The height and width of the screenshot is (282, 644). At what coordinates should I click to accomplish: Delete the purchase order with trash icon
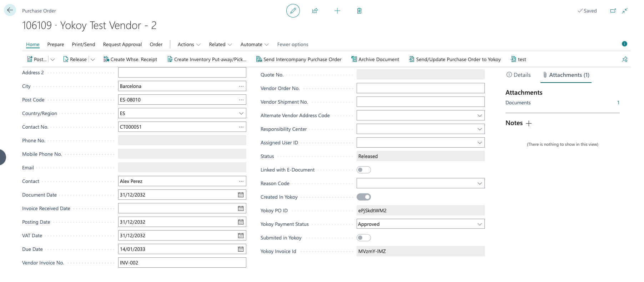coord(359,11)
